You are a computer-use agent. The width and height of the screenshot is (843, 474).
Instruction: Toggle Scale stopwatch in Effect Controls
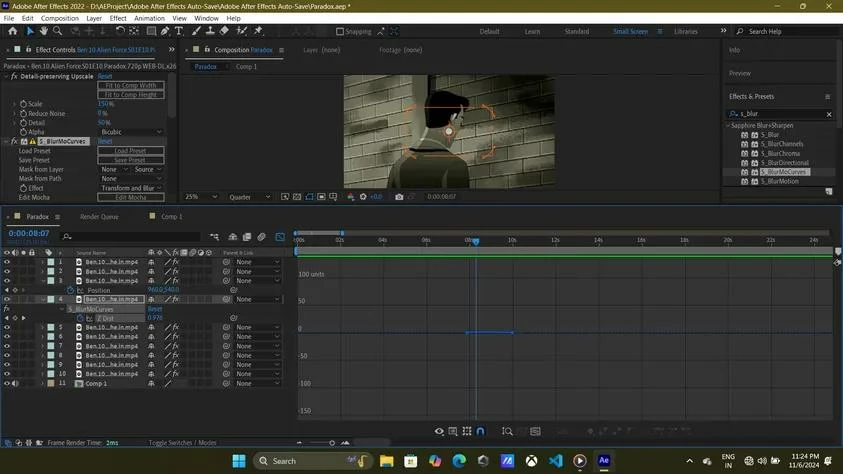[23, 104]
